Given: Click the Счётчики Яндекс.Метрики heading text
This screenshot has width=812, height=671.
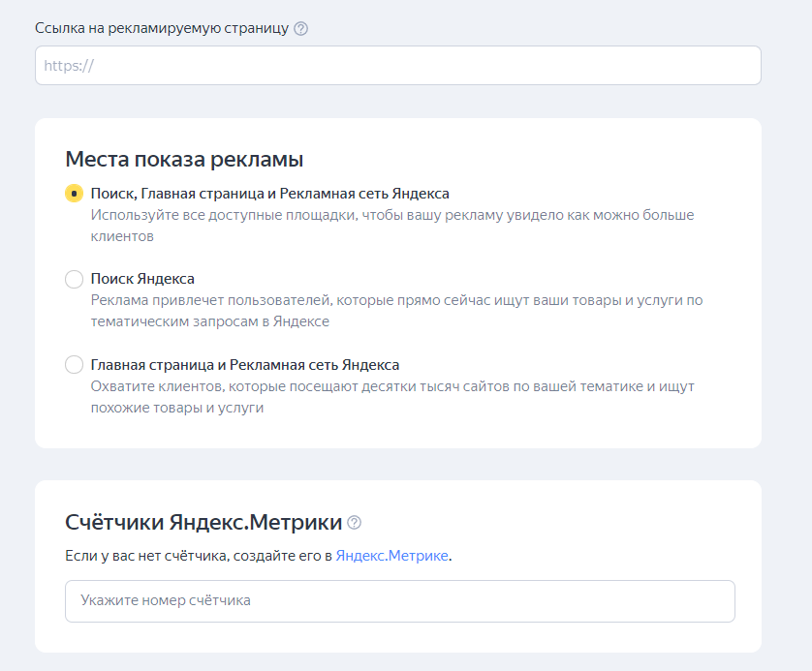Looking at the screenshot, I should (203, 522).
